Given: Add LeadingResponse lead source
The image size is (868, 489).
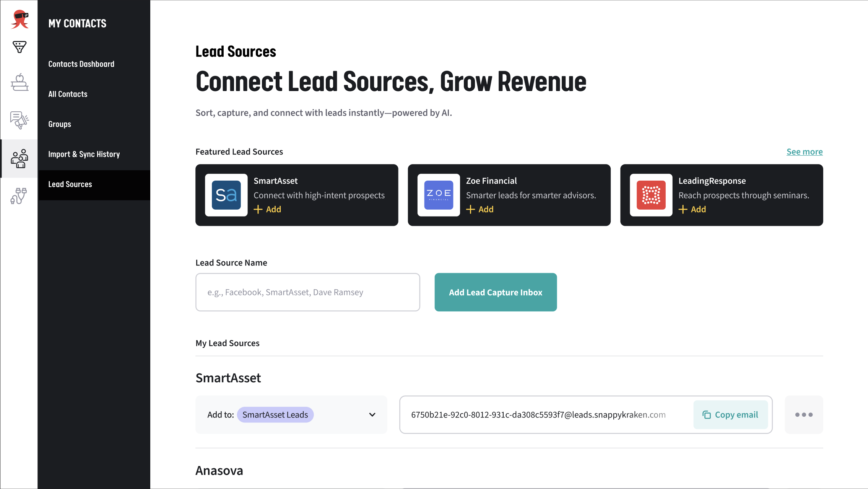Looking at the screenshot, I should 692,209.
